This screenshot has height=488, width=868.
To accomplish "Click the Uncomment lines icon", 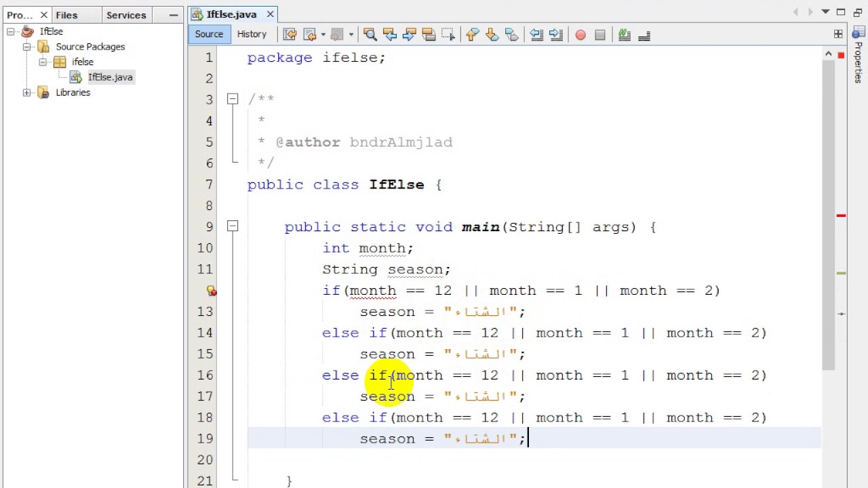I will [644, 35].
